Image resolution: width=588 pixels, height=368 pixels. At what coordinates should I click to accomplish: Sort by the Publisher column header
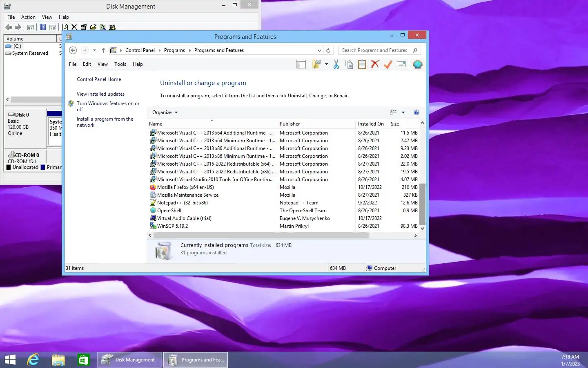[x=316, y=124]
